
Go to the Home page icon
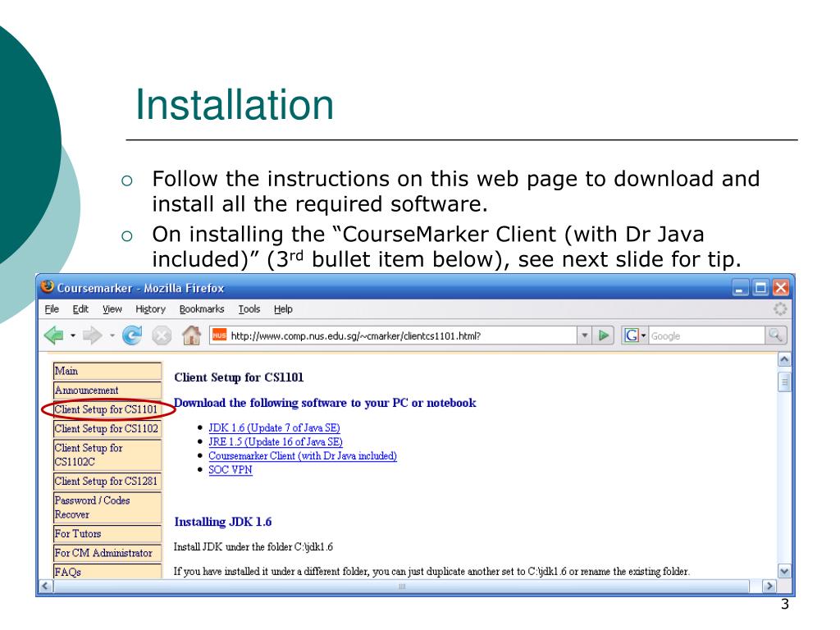click(191, 336)
